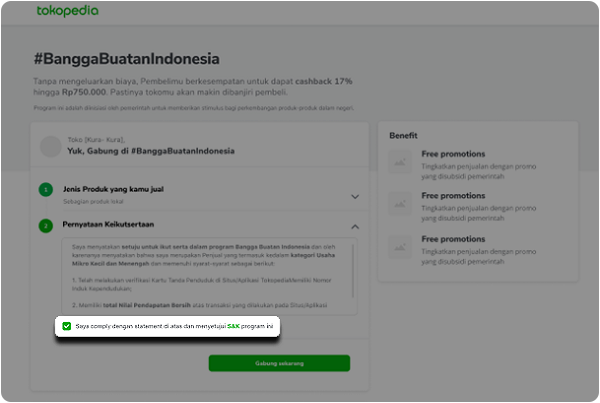This screenshot has width=600, height=403.
Task: Click the 'Gabung sekarang' button
Action: click(x=279, y=363)
